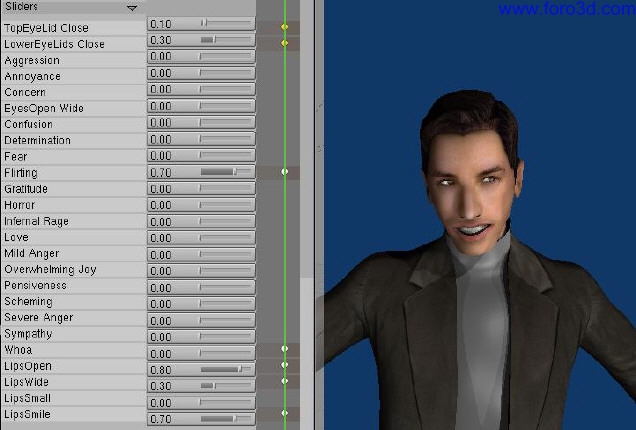636x430 pixels.
Task: Select the TopEyeLid Close keyframe diamond
Action: pos(285,27)
